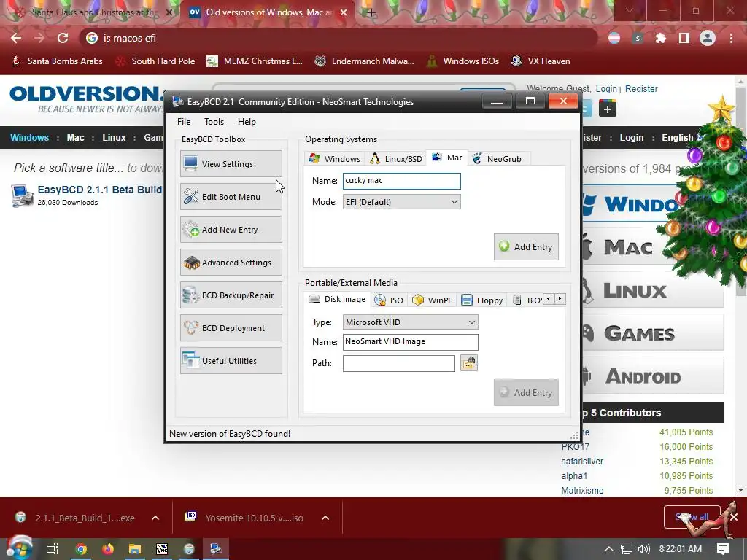Viewport: 747px width, 560px height.
Task: Switch to the Windows operating system tab
Action: [x=334, y=158]
